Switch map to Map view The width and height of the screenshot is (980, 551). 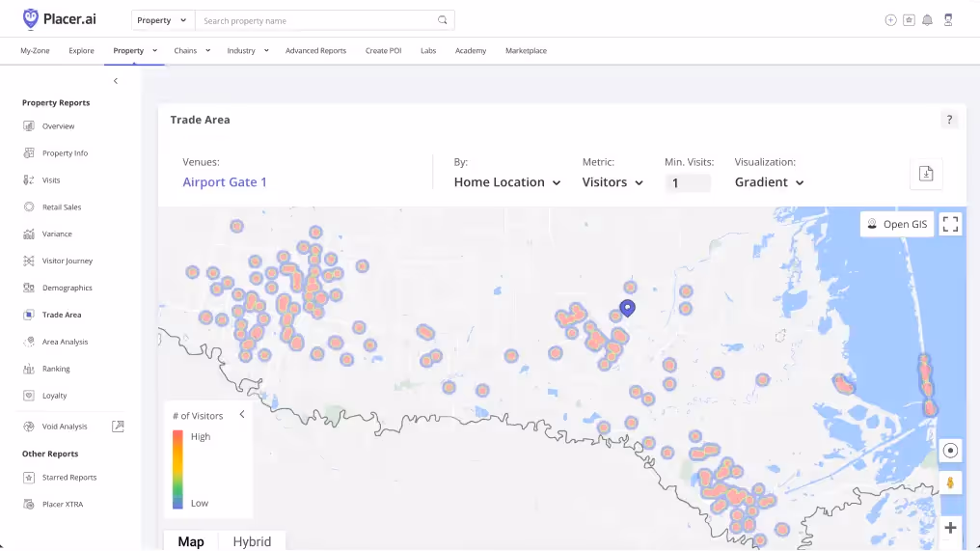[x=191, y=541]
